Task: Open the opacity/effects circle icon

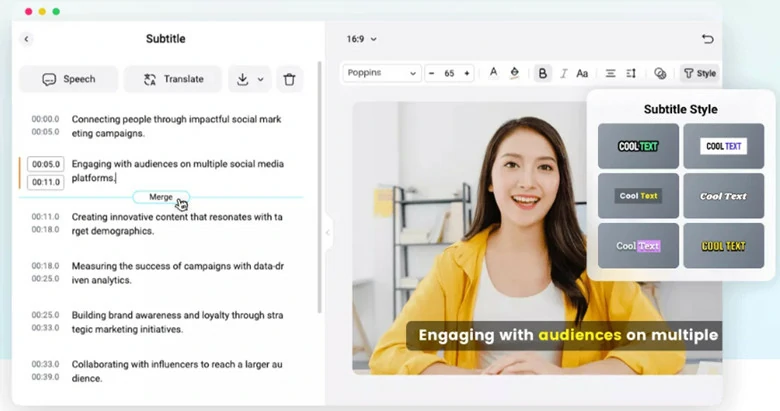Action: point(660,73)
